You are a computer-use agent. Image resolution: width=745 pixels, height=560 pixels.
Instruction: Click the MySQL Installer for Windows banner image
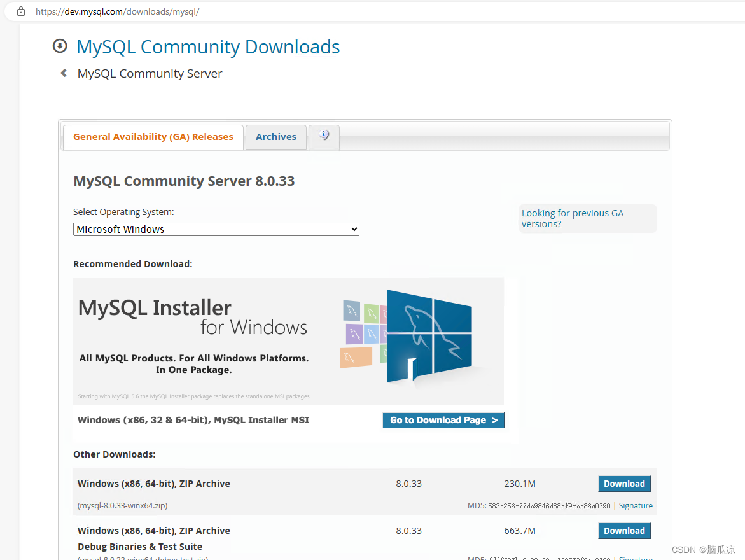coord(288,341)
